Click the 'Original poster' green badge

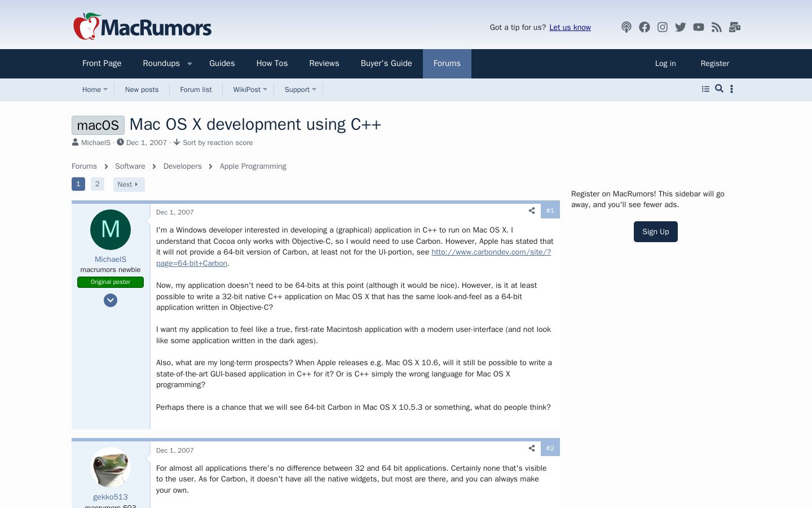pos(111,282)
